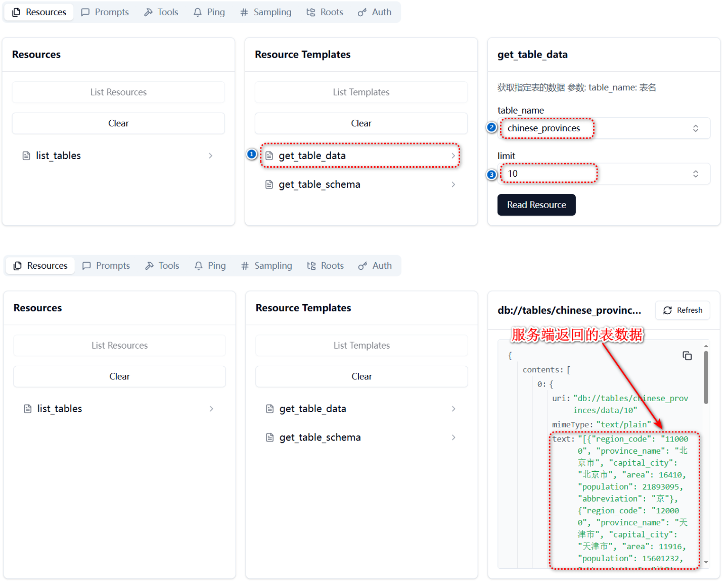Click the JSON result scrollbar thumb

click(x=706, y=378)
